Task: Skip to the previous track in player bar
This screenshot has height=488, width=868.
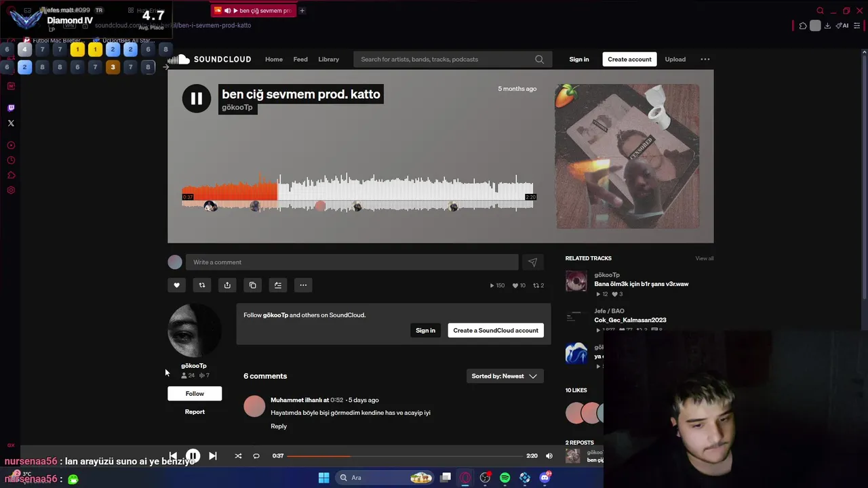Action: tap(173, 456)
